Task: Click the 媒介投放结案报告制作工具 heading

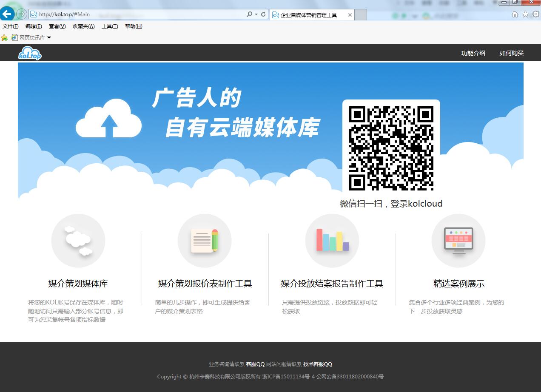Action: tap(332, 284)
